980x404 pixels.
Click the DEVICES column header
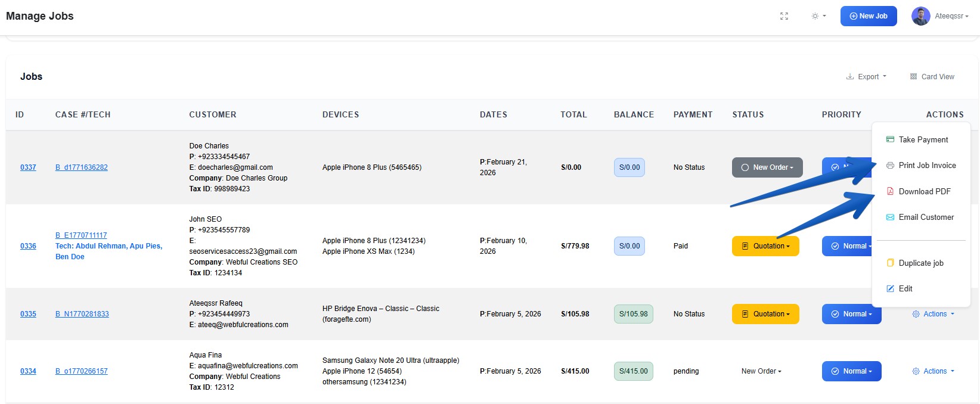pyautogui.click(x=340, y=114)
